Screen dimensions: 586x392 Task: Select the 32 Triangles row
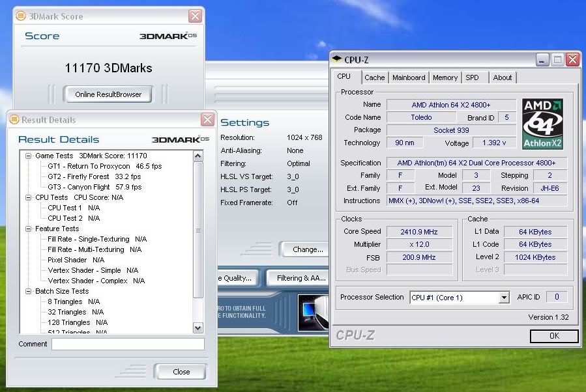coord(76,313)
